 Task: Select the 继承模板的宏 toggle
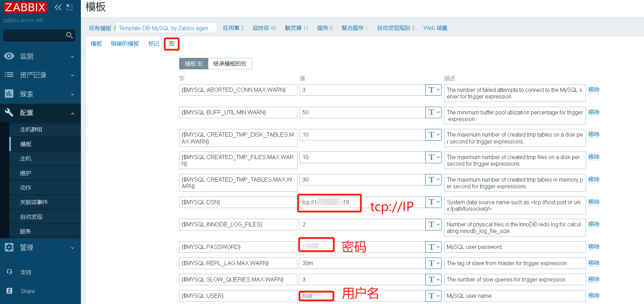point(230,63)
